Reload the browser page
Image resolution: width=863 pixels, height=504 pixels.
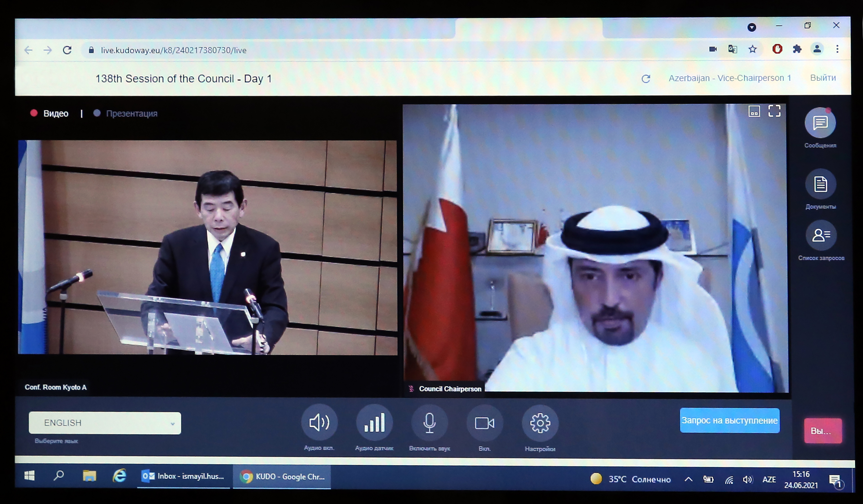(67, 50)
